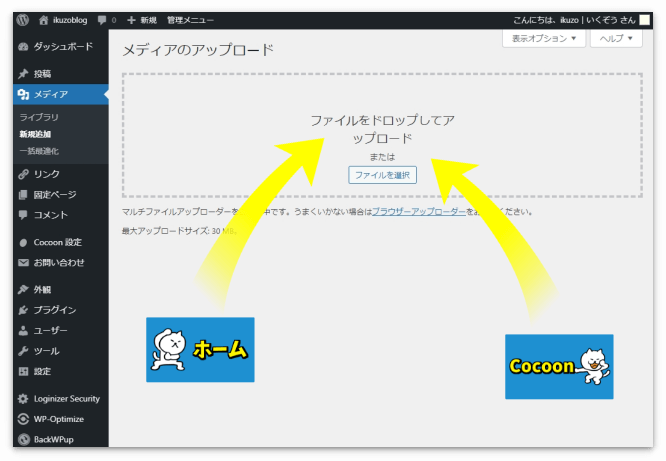Open the 表示オプション dropdown
The width and height of the screenshot is (666, 461).
(x=544, y=38)
